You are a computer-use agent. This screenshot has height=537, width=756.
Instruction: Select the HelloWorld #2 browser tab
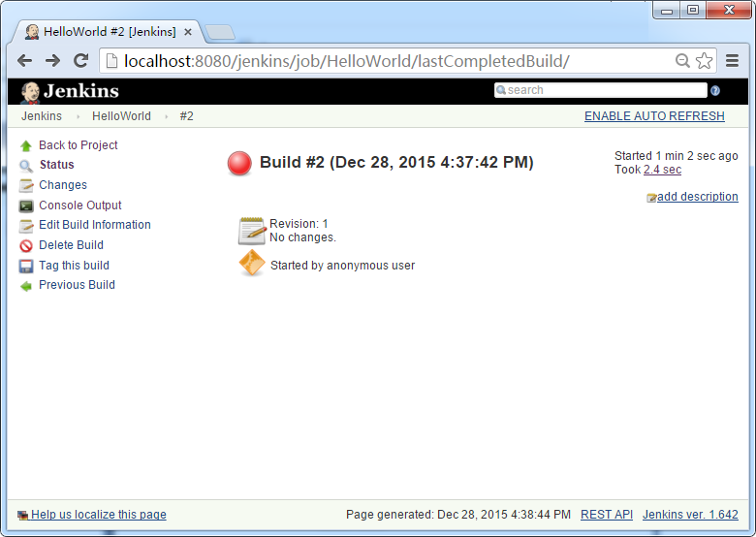pos(109,32)
